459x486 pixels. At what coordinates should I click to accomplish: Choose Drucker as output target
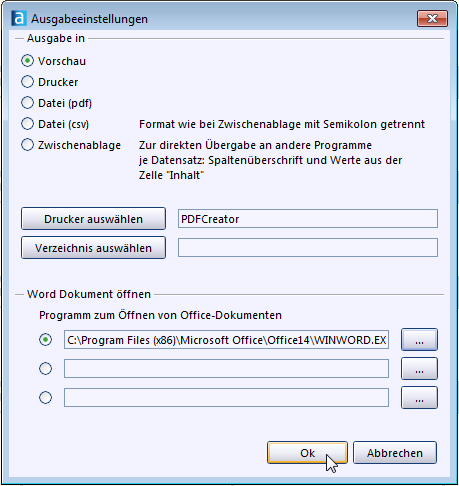(27, 82)
